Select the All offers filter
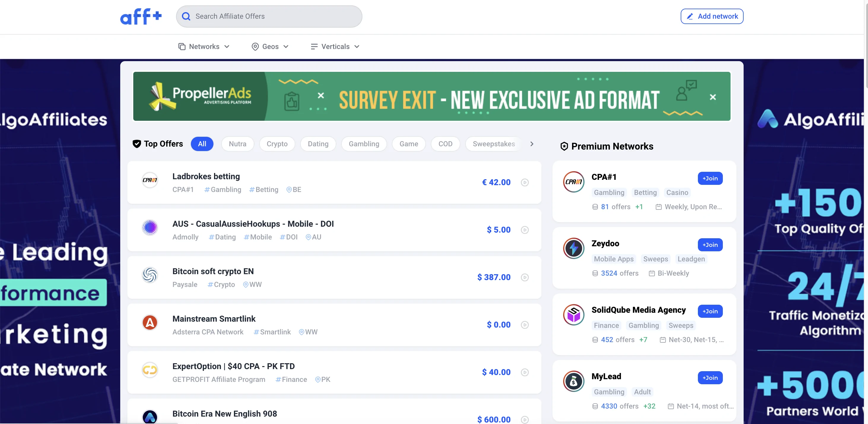The height and width of the screenshot is (424, 868). coord(202,144)
